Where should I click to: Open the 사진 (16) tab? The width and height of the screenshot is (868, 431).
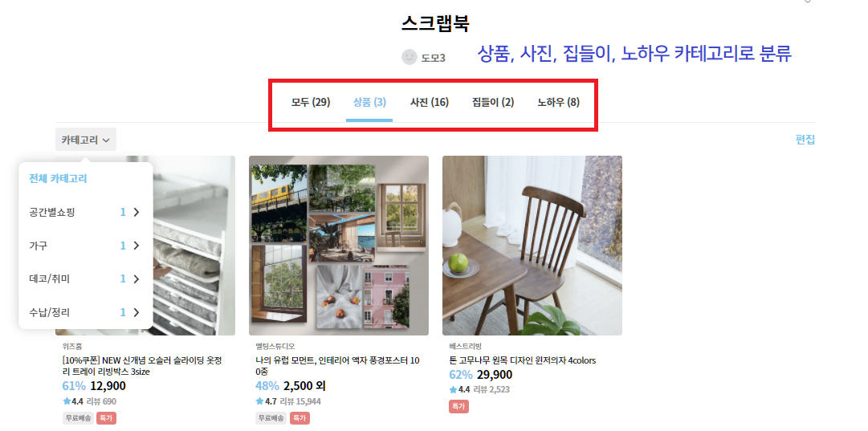pos(430,103)
